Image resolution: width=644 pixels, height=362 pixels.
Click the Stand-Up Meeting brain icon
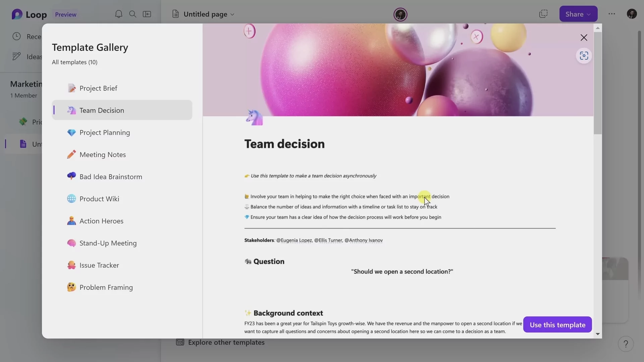71,243
